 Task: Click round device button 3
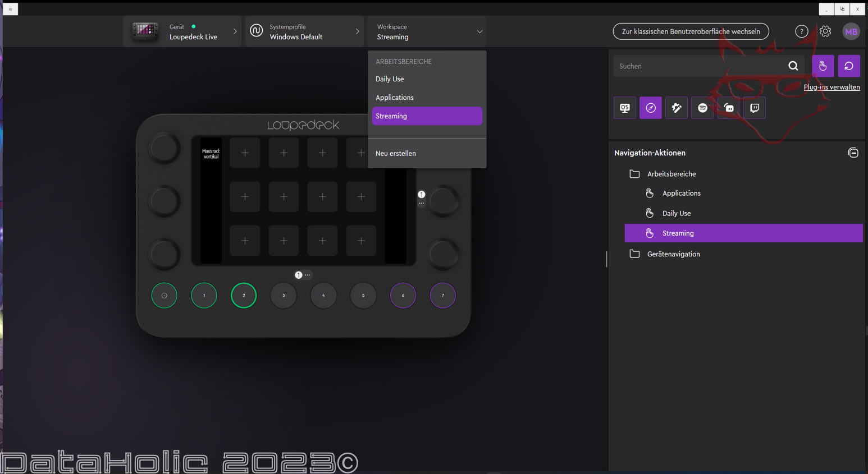coord(284,296)
